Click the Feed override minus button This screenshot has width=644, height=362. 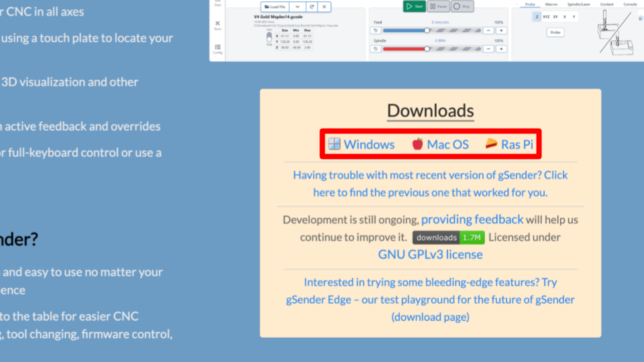click(488, 30)
